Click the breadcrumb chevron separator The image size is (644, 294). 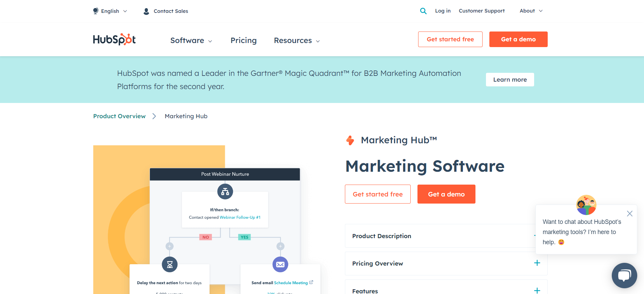154,116
